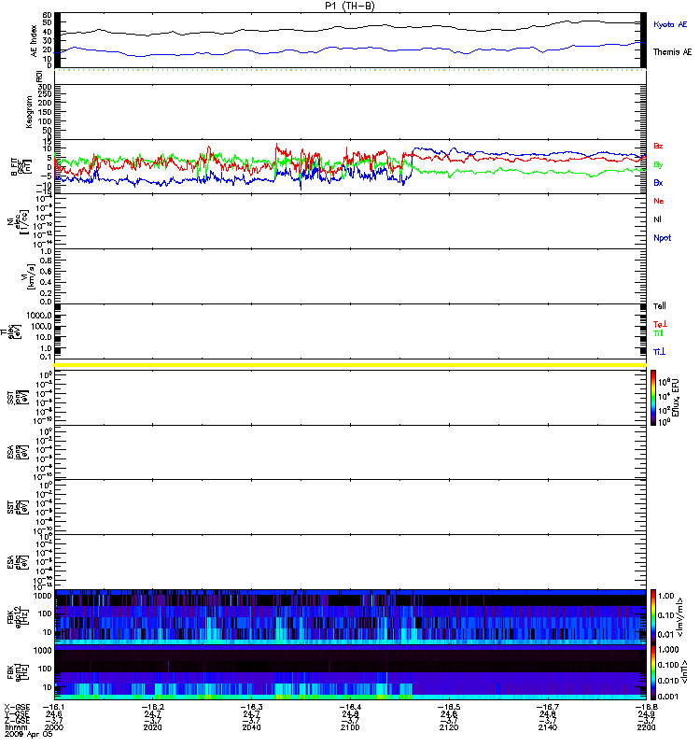Click the hhmm row label

(16, 727)
